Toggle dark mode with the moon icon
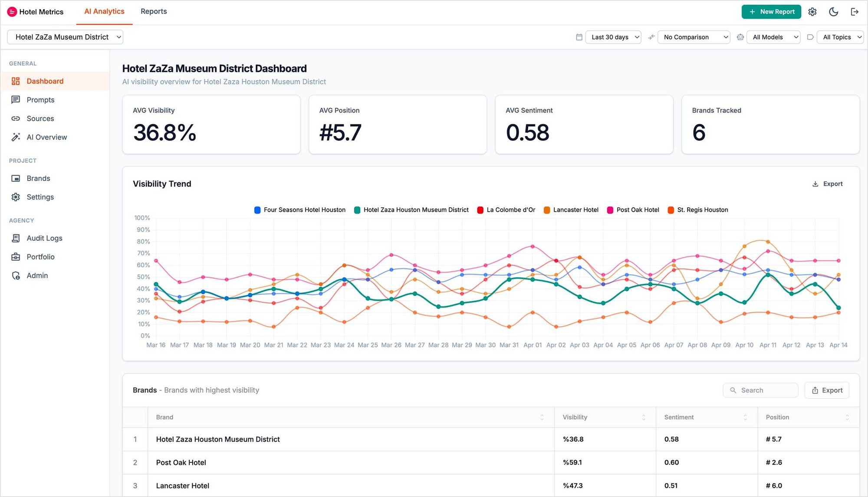Image resolution: width=868 pixels, height=497 pixels. click(833, 12)
